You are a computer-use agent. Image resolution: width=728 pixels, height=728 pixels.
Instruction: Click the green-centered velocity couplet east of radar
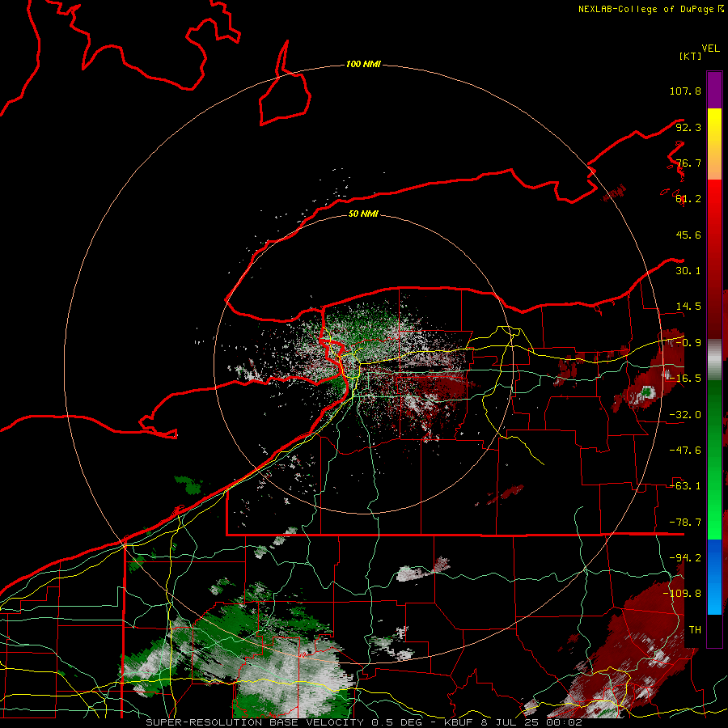point(646,393)
